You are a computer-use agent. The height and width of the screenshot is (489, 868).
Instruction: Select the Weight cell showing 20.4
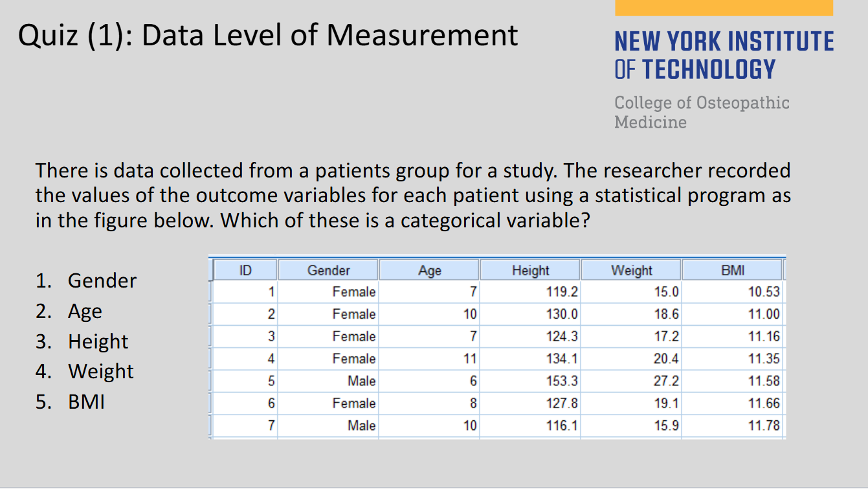[666, 359]
